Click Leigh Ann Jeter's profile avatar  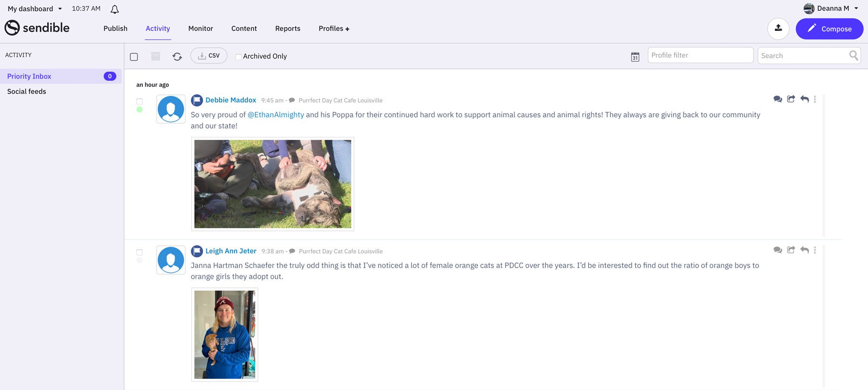(171, 260)
